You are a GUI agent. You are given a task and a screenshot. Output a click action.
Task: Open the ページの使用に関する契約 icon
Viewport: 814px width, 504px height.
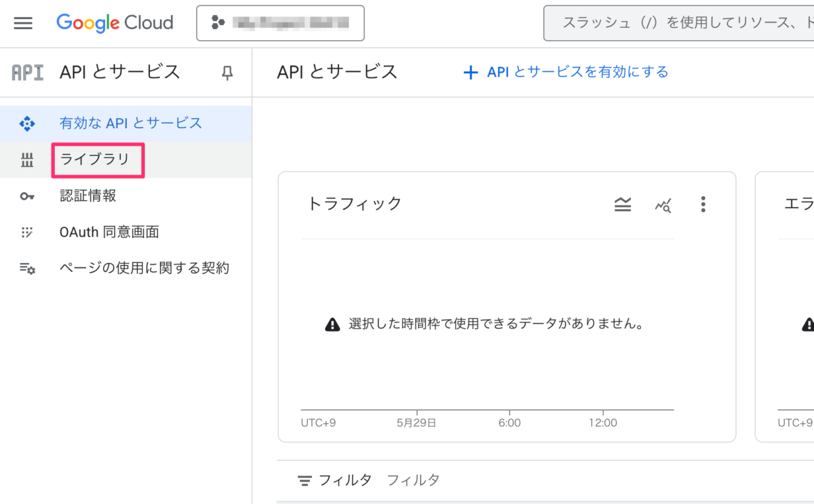pos(27,267)
